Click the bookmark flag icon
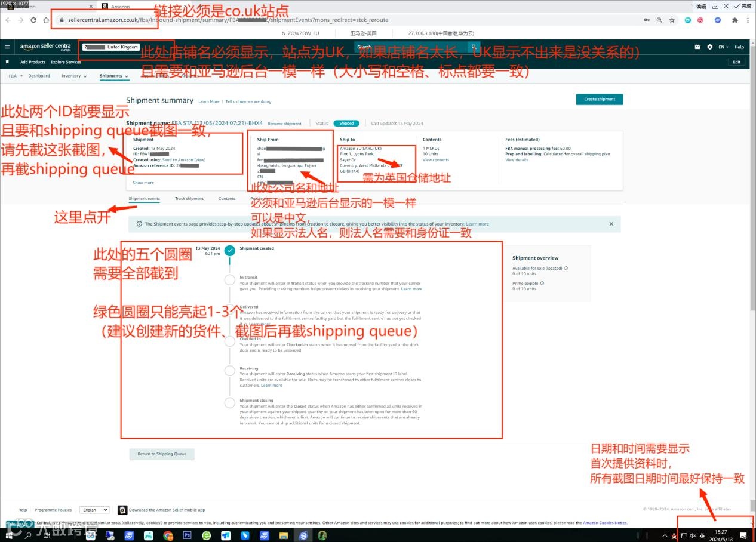This screenshot has height=542, width=756. [7, 61]
